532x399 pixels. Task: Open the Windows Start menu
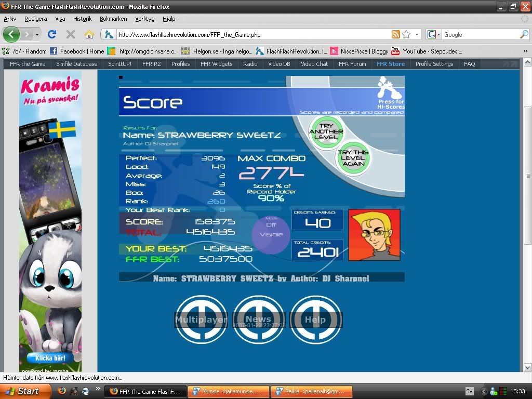click(x=22, y=391)
